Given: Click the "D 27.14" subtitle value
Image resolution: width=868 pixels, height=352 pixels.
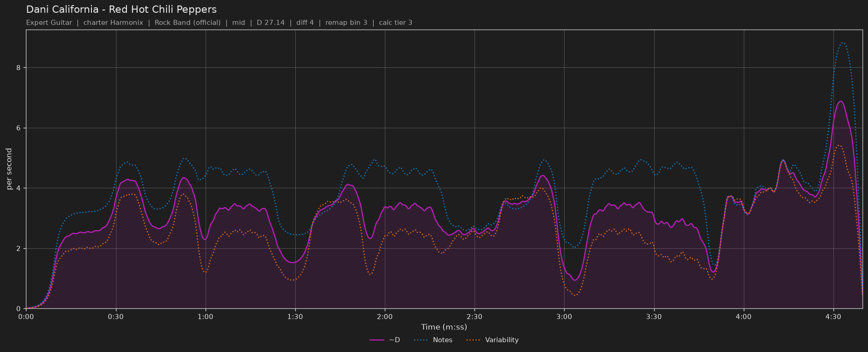Looking at the screenshot, I should coord(271,23).
